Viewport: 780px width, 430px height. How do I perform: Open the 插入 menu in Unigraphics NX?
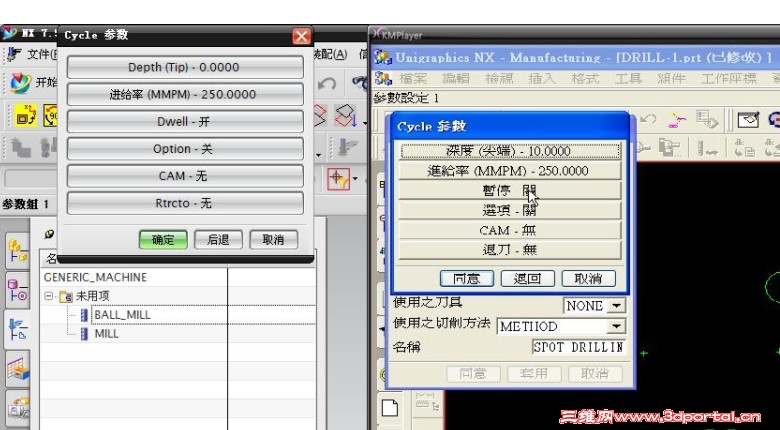542,79
